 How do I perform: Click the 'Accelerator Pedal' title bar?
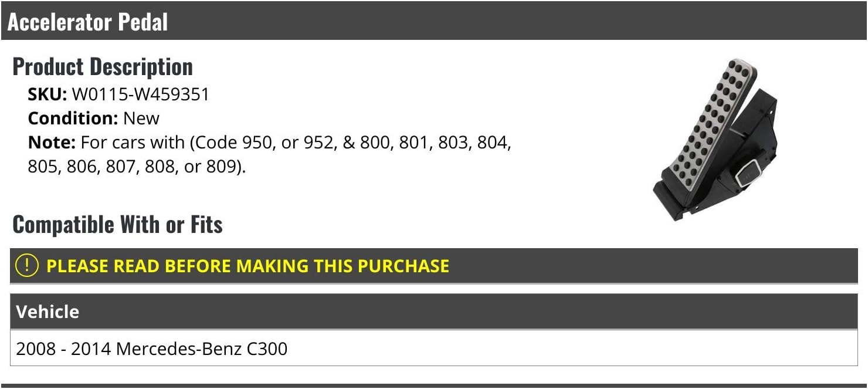click(88, 22)
